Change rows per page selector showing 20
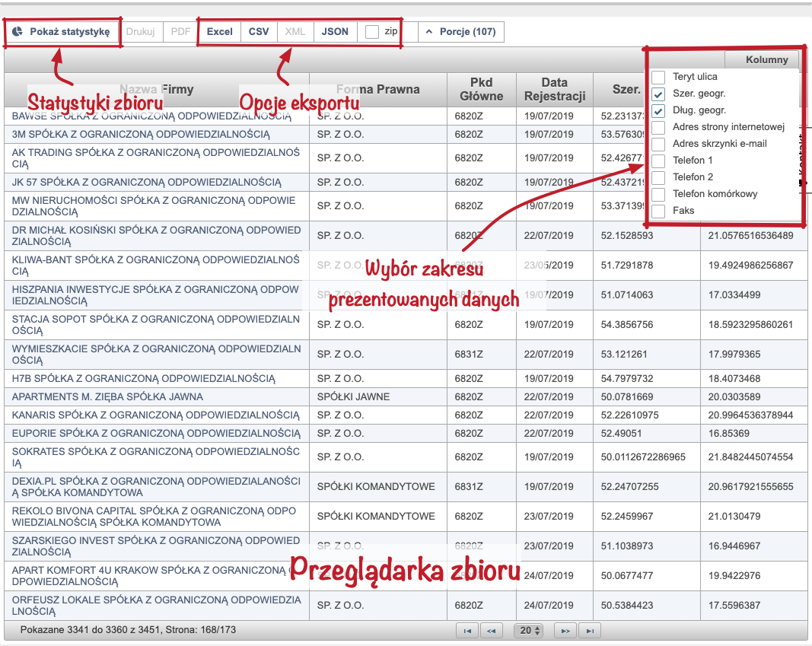812x646 pixels. tap(528, 630)
